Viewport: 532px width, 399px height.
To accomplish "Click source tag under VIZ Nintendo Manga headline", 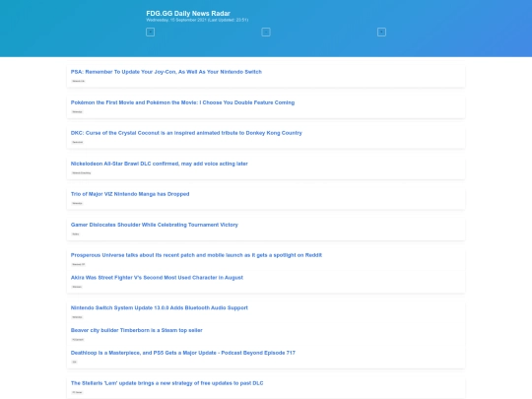I will coord(78,203).
